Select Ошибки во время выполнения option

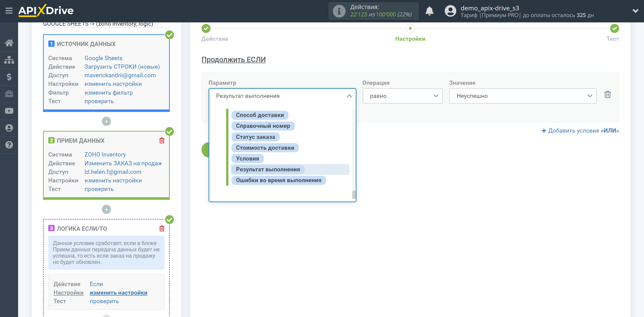tap(278, 180)
